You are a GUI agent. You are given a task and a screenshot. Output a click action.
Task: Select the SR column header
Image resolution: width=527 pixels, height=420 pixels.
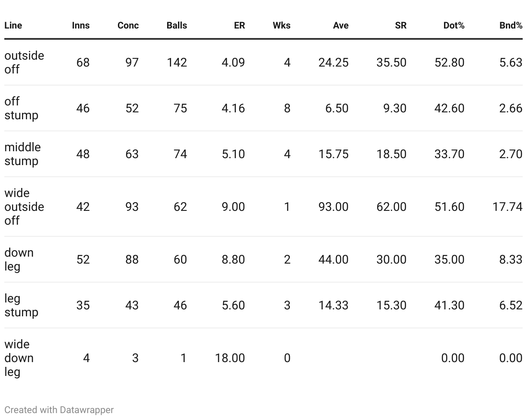tap(400, 25)
